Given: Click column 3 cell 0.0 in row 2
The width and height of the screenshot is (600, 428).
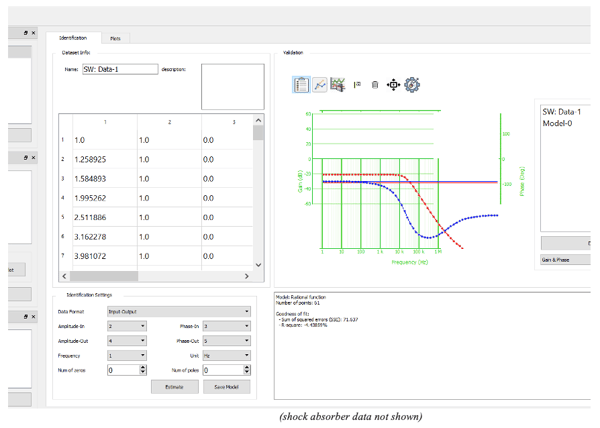Looking at the screenshot, I should tap(227, 159).
